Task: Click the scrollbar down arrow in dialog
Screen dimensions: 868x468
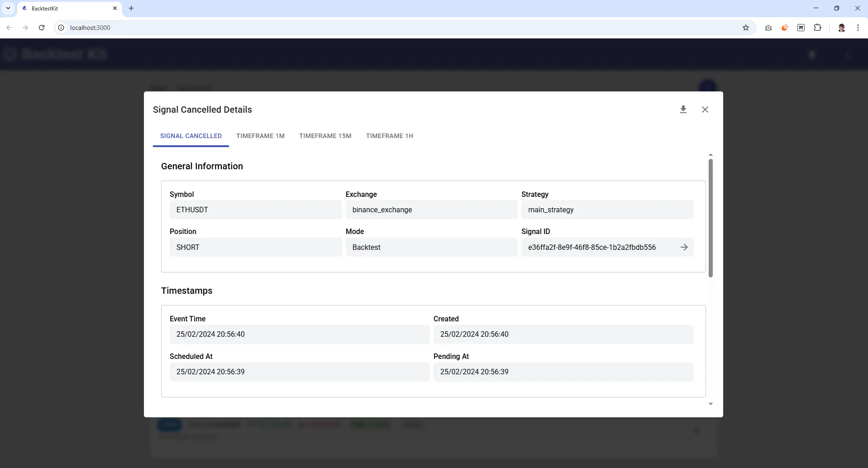Action: tap(711, 404)
